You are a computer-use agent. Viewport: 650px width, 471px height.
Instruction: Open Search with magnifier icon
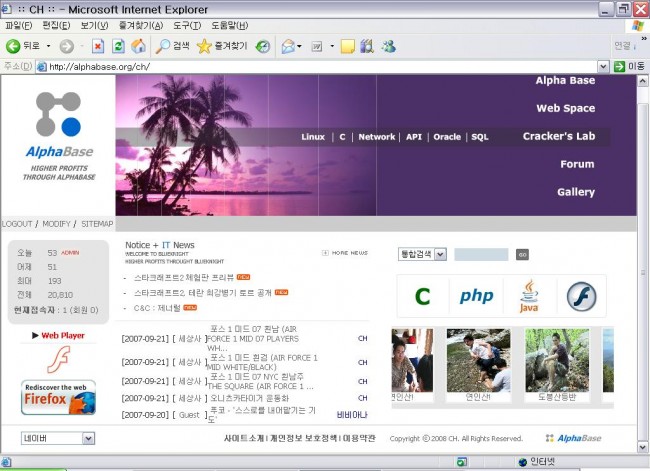coord(172,46)
